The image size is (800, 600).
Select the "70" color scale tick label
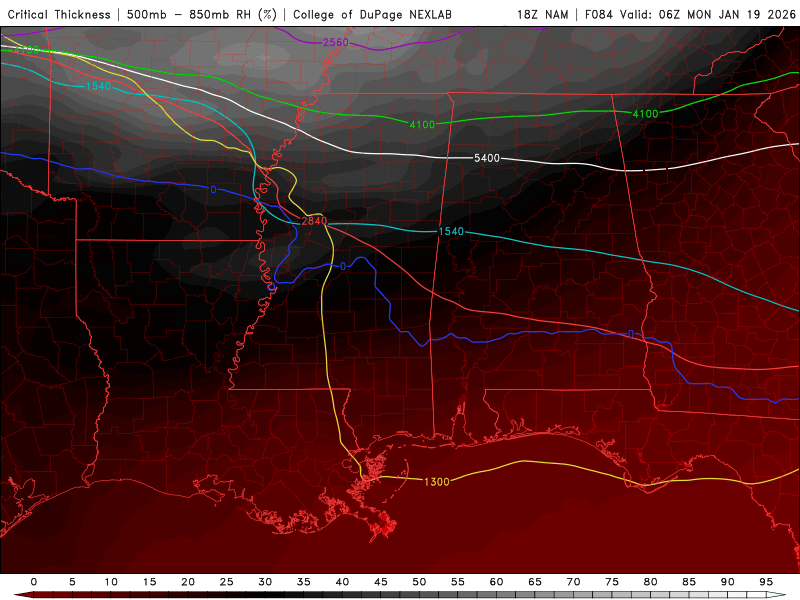point(573,582)
